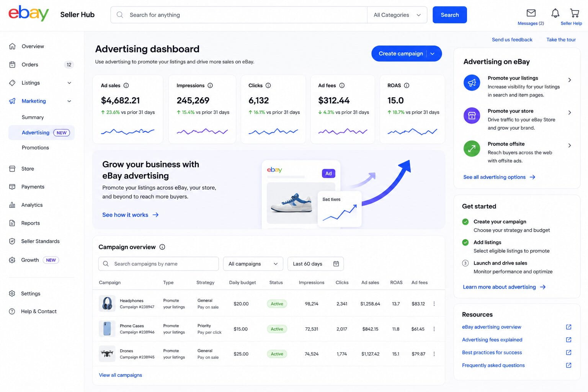This screenshot has height=392, width=588.
Task: Show info for Clicks metric
Action: [268, 85]
